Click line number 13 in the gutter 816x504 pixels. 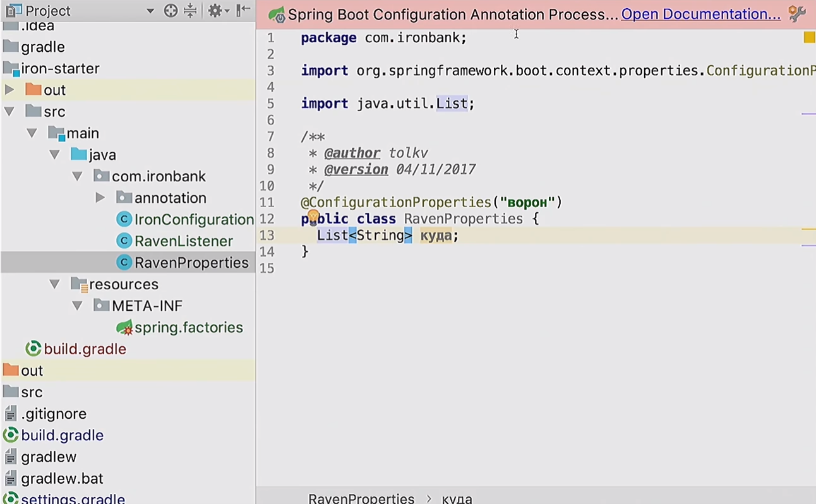coord(267,236)
